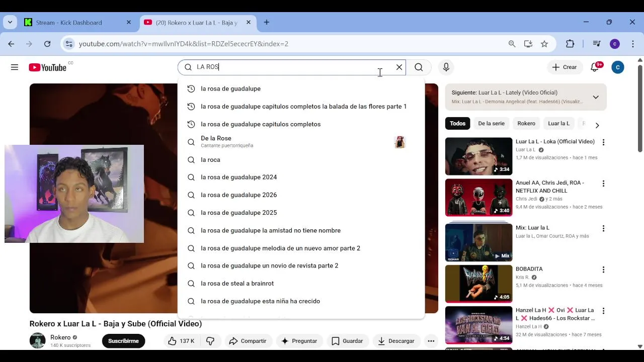
Task: Select suggestion 'la rosa de guadalupe 2024'
Action: (x=301, y=177)
